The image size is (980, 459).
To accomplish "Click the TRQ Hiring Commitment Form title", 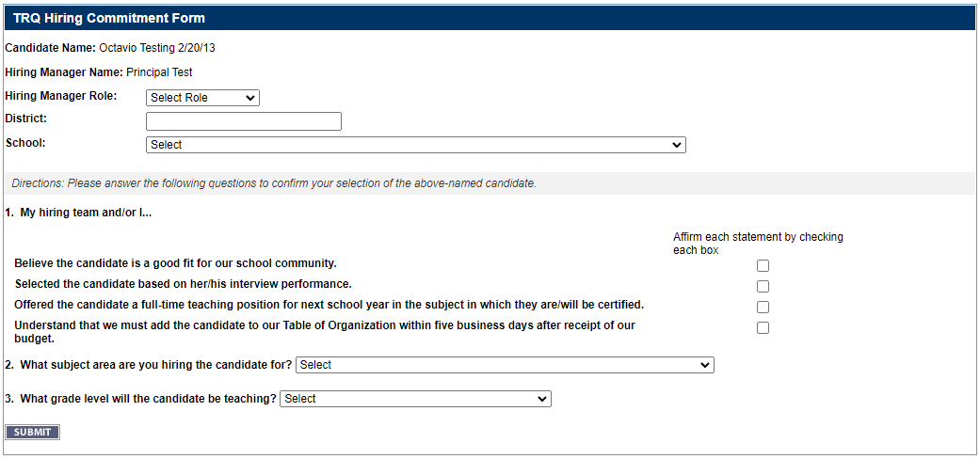I will click(109, 18).
